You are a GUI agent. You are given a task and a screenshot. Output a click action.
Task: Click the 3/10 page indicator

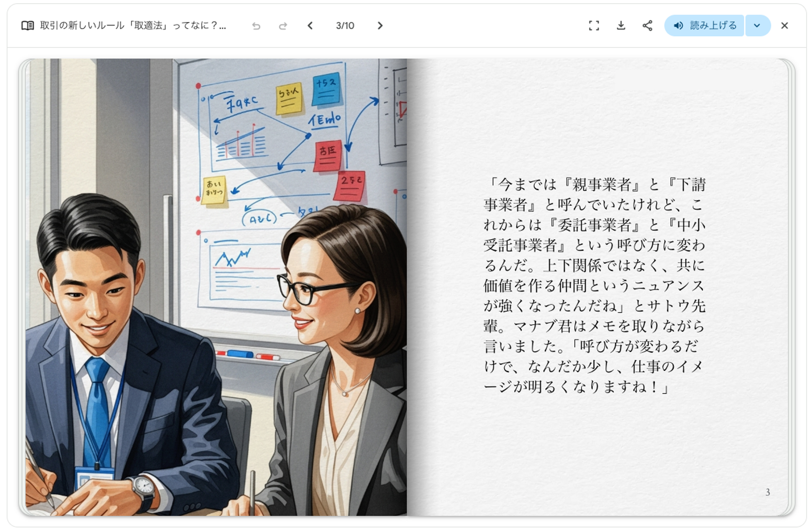point(345,26)
